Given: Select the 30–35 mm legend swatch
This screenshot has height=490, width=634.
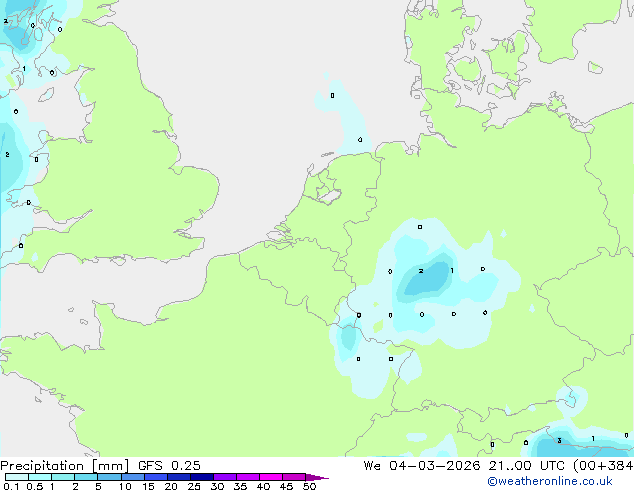Looking at the screenshot, I should tap(224, 477).
